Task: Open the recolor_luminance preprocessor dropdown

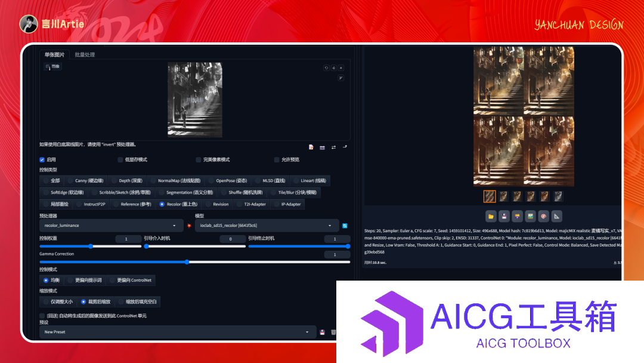Action: point(110,226)
